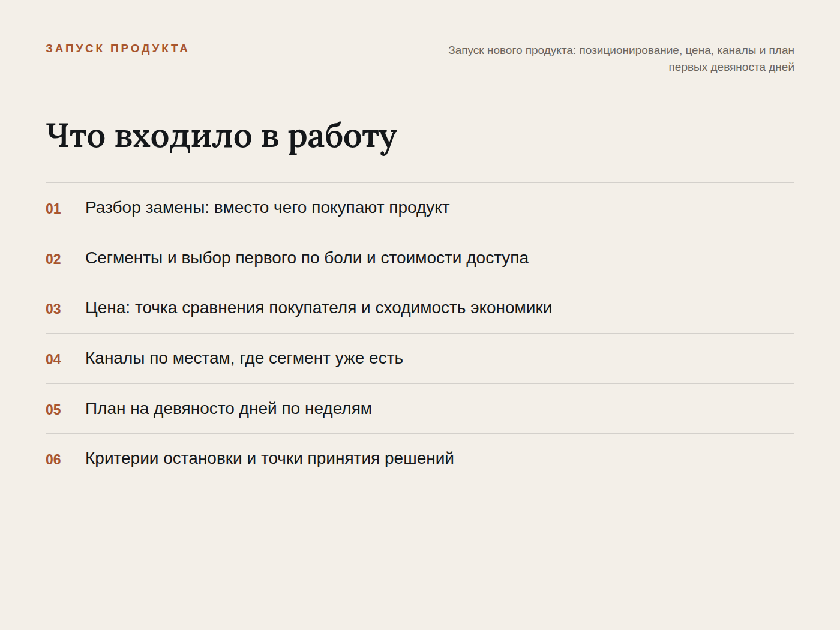Viewport: 840px width, 630px height.
Task: Click item 'План на девяносто дней по неделям'
Action: pyautogui.click(x=229, y=409)
